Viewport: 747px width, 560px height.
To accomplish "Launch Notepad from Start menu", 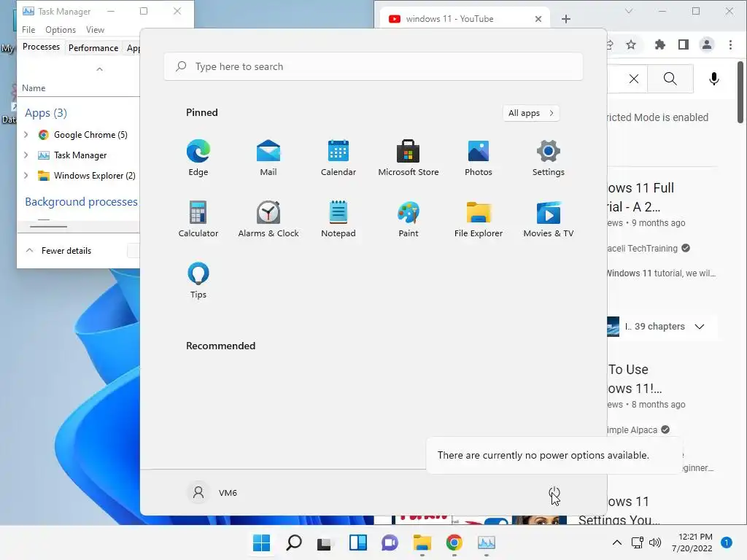I will pos(338,219).
